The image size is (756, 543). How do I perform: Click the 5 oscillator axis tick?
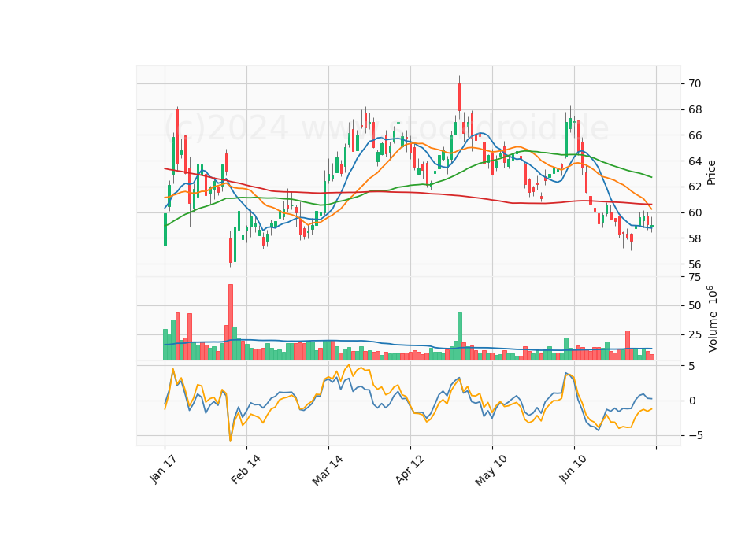point(692,366)
